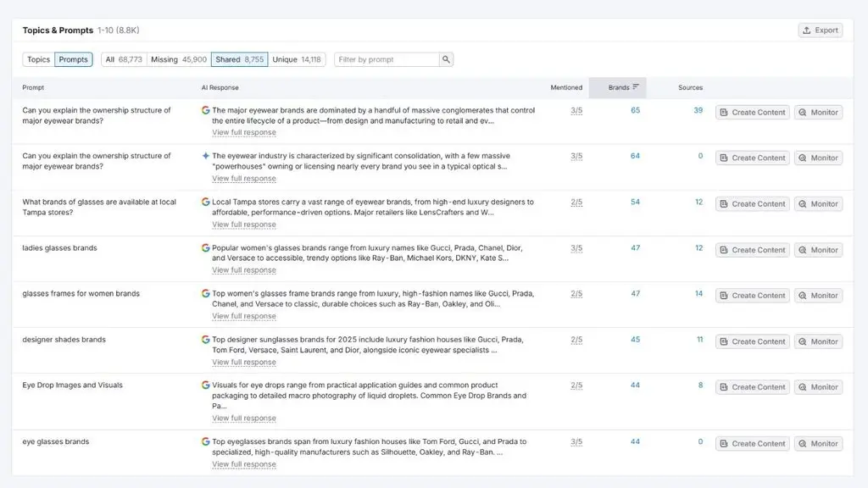Open the 14 sources count

click(698, 294)
